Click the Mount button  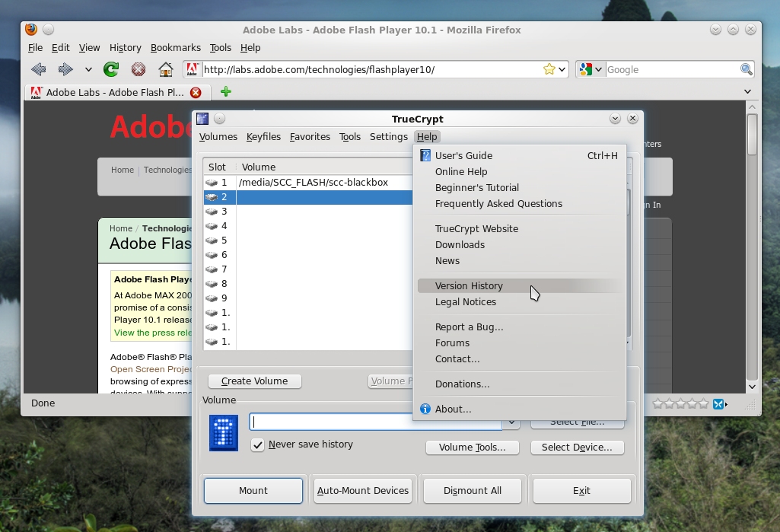click(x=253, y=491)
